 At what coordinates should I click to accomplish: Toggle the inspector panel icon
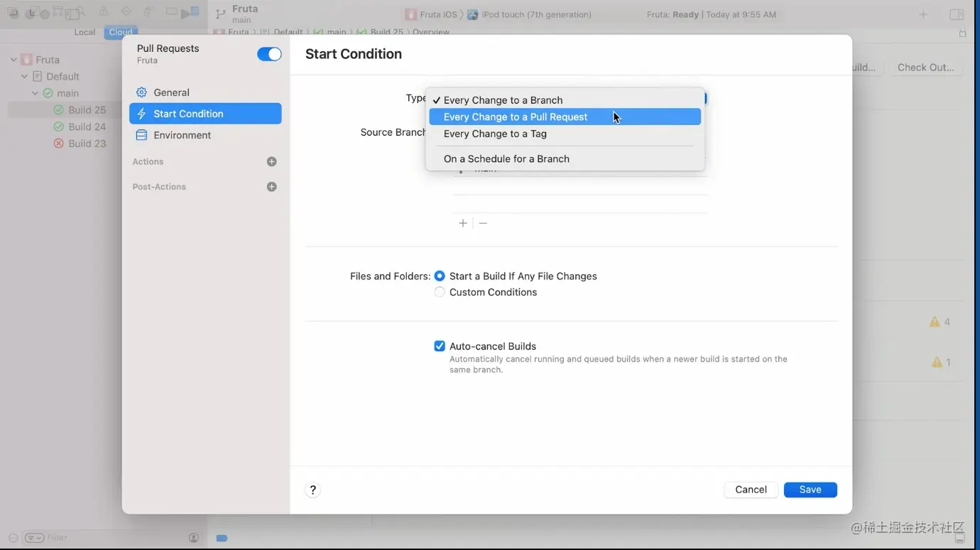coord(957,14)
